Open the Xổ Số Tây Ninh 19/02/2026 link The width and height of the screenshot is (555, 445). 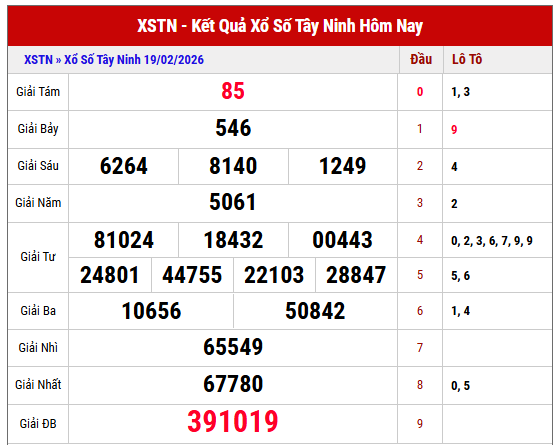click(x=134, y=59)
